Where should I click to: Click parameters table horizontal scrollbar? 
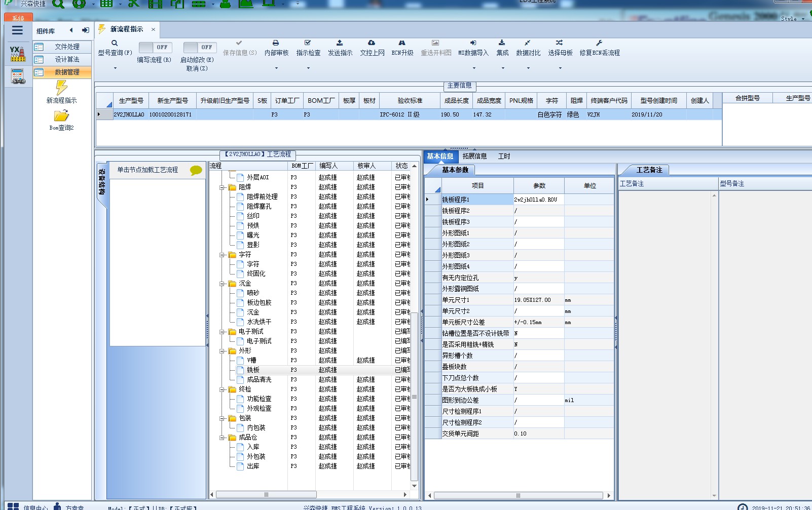point(519,495)
